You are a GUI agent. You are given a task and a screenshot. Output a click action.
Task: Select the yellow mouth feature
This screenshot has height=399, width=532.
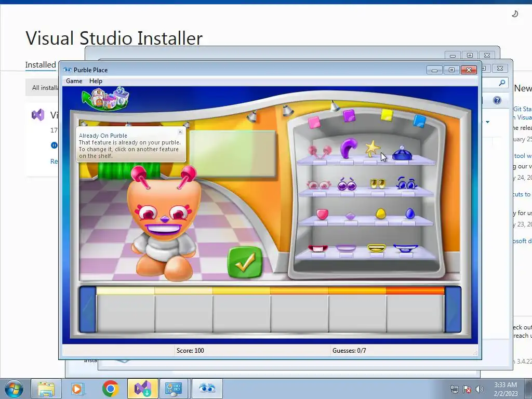point(377,248)
